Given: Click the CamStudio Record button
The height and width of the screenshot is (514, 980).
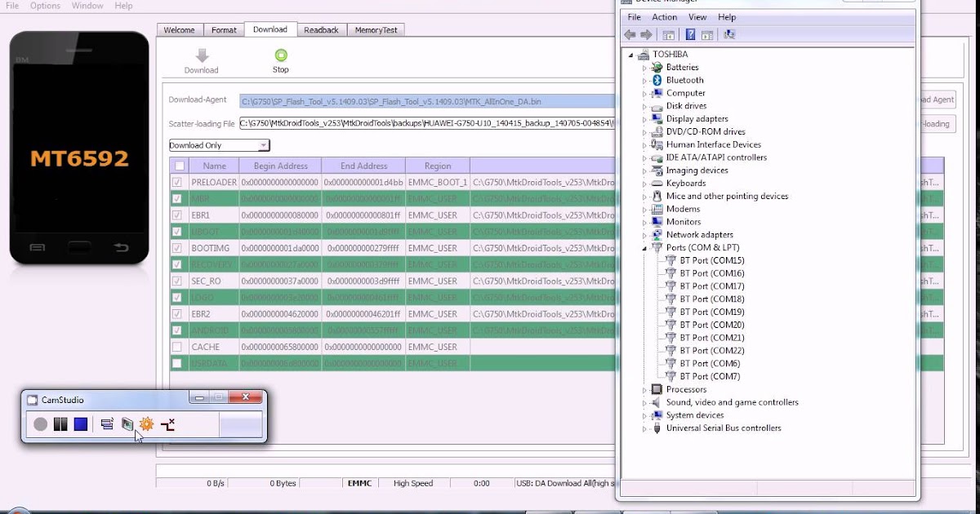Looking at the screenshot, I should click(41, 424).
